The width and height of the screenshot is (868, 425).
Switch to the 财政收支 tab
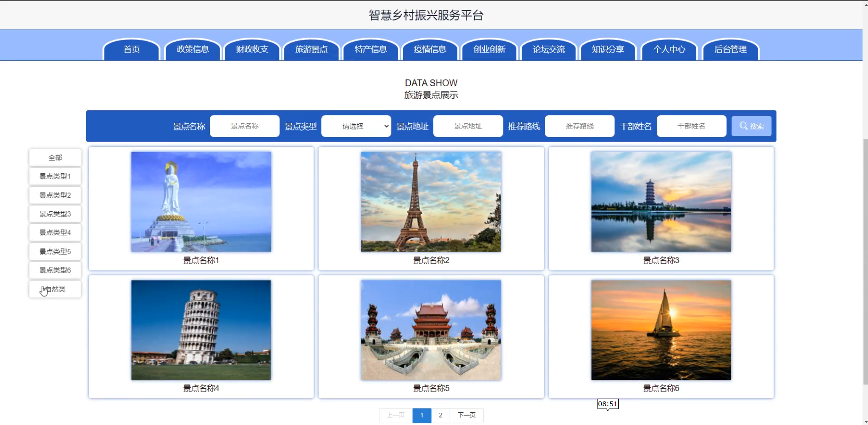(x=252, y=49)
